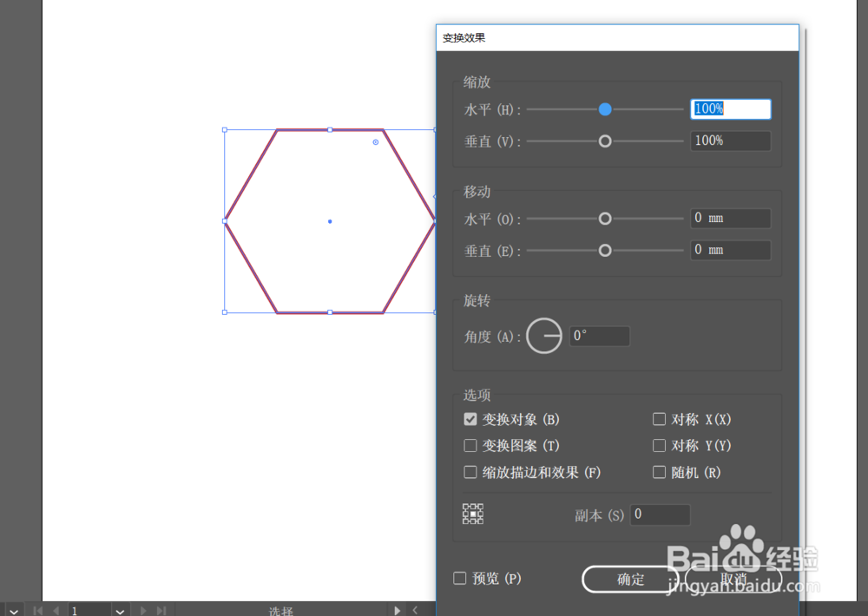Viewport: 868px width, 616px height.
Task: Enable the 预览 (P) checkbox
Action: (x=458, y=578)
